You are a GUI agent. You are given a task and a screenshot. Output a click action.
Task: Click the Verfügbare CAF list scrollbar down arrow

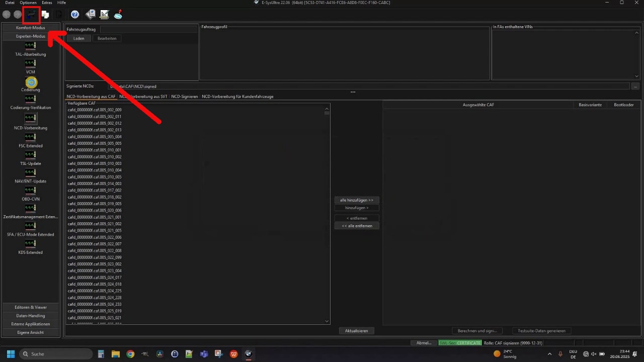[327, 321]
